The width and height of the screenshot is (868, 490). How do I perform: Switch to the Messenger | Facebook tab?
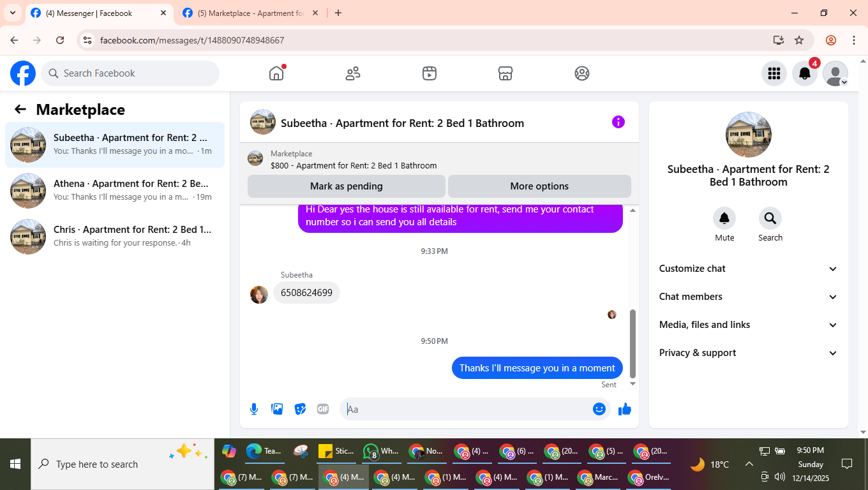[x=99, y=13]
